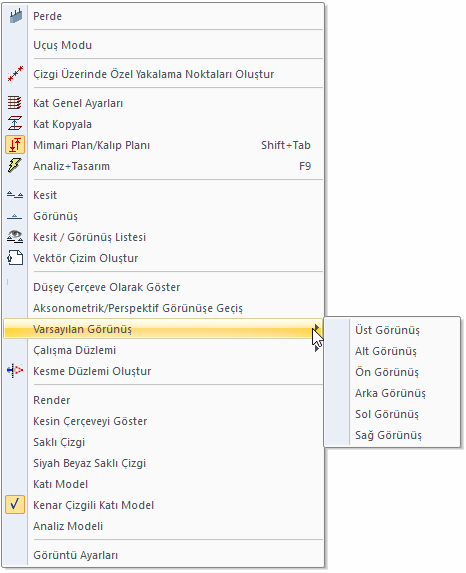The image size is (466, 573).
Task: Switch to Aksonometrik/Perspektif Görünüşe Geçiş
Action: coord(138,308)
